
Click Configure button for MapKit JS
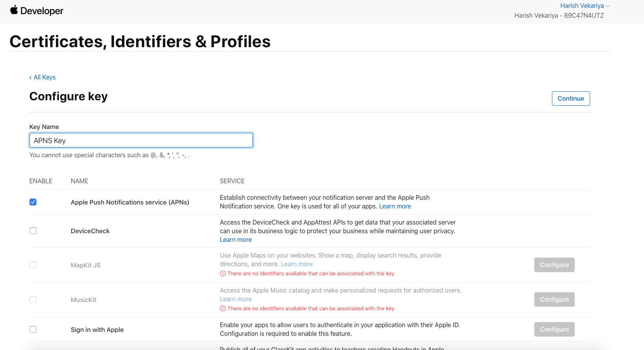[x=554, y=265]
